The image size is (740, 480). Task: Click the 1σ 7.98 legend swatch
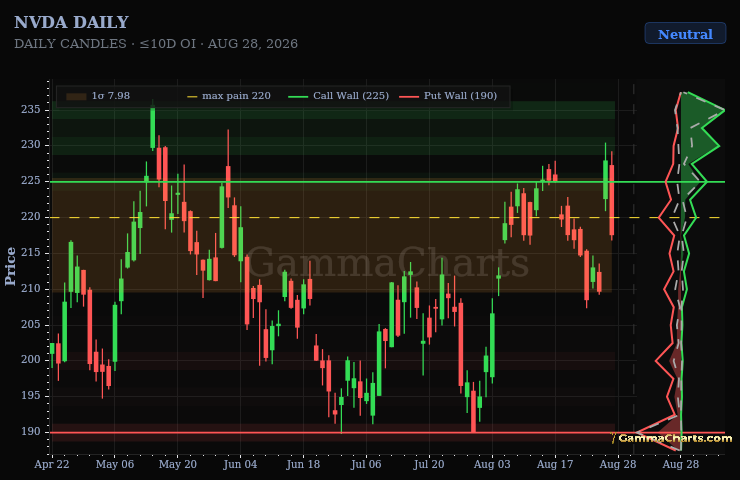point(76,96)
